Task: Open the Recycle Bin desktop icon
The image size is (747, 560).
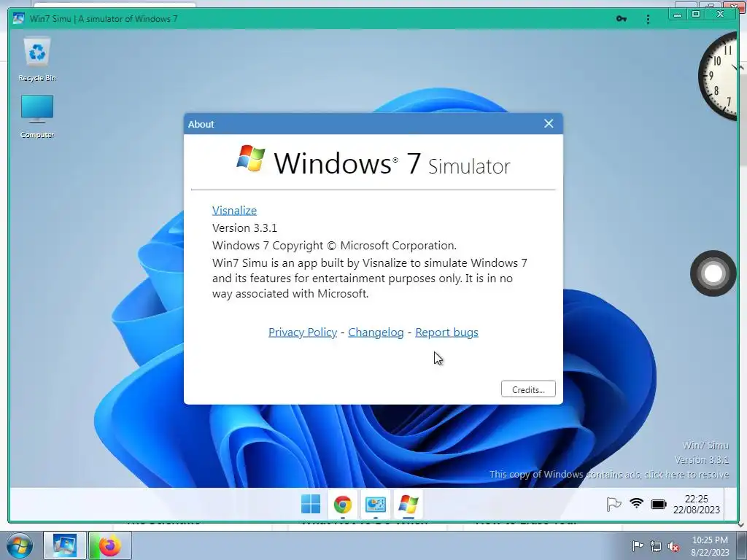Action: [37, 60]
